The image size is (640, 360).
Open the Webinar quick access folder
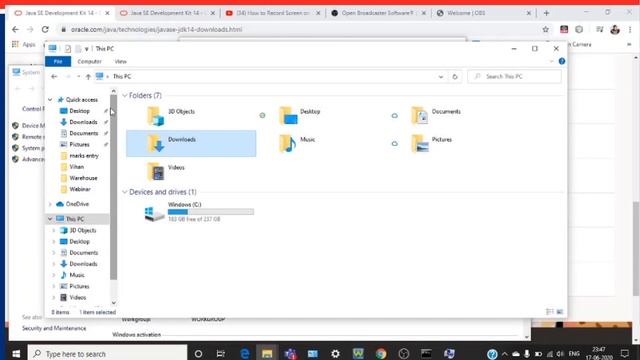[x=80, y=189]
